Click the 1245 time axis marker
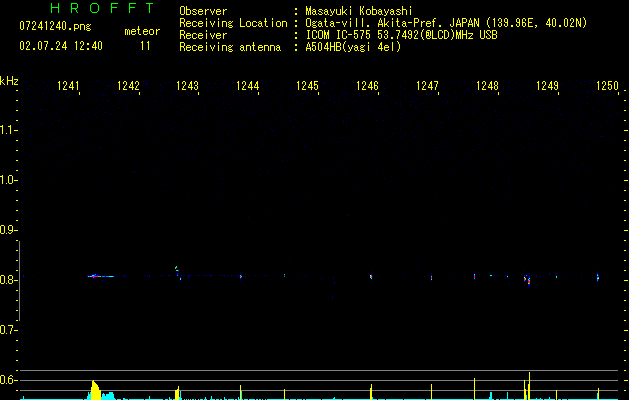This screenshot has width=629, height=400. click(x=307, y=86)
